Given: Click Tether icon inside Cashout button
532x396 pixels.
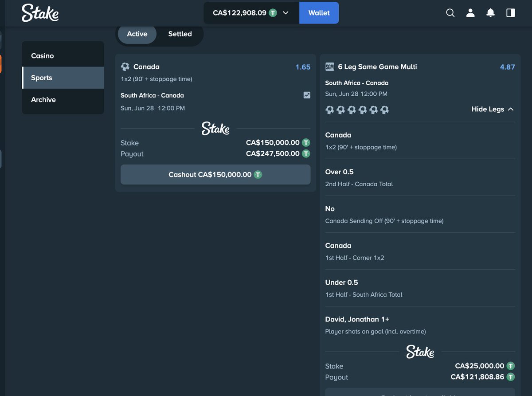Looking at the screenshot, I should [x=258, y=175].
